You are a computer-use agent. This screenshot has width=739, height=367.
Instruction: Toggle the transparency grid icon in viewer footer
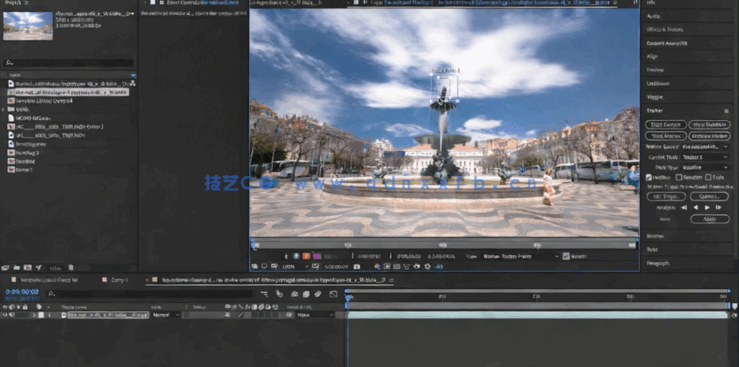click(x=396, y=267)
